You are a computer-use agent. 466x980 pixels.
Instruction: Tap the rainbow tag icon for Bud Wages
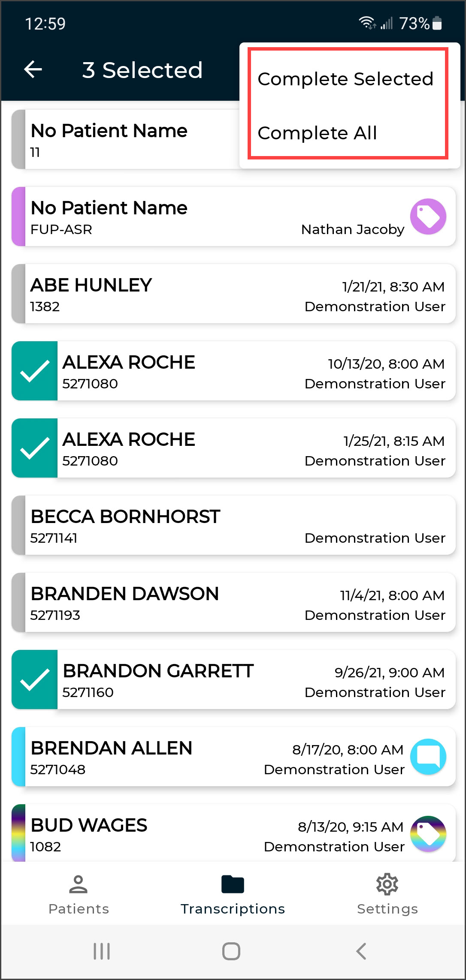pyautogui.click(x=428, y=834)
